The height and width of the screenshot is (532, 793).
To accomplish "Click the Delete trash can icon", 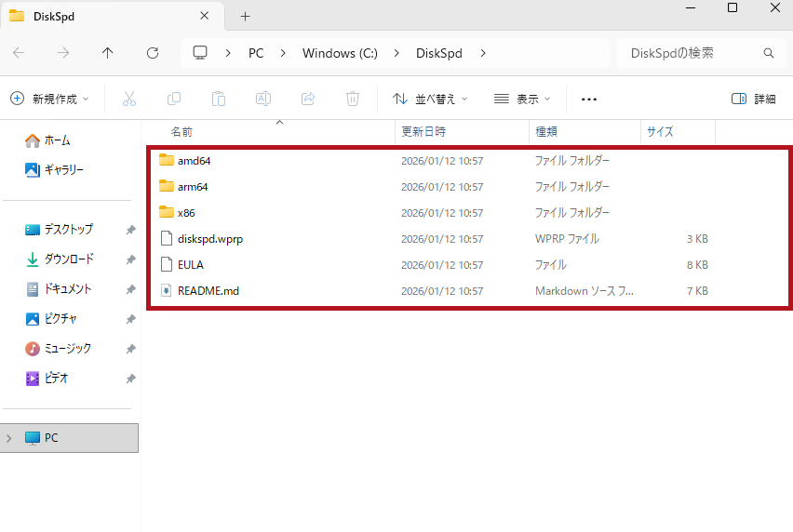I will tap(353, 99).
